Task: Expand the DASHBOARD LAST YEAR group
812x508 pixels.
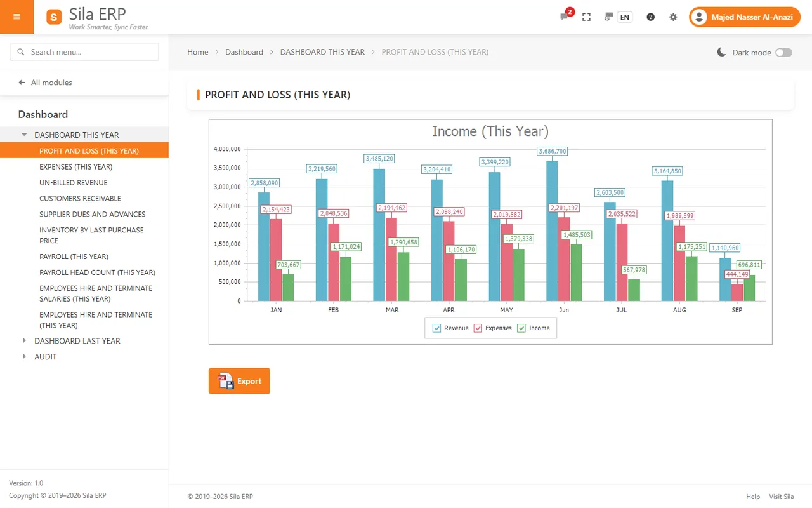Action: click(x=25, y=341)
